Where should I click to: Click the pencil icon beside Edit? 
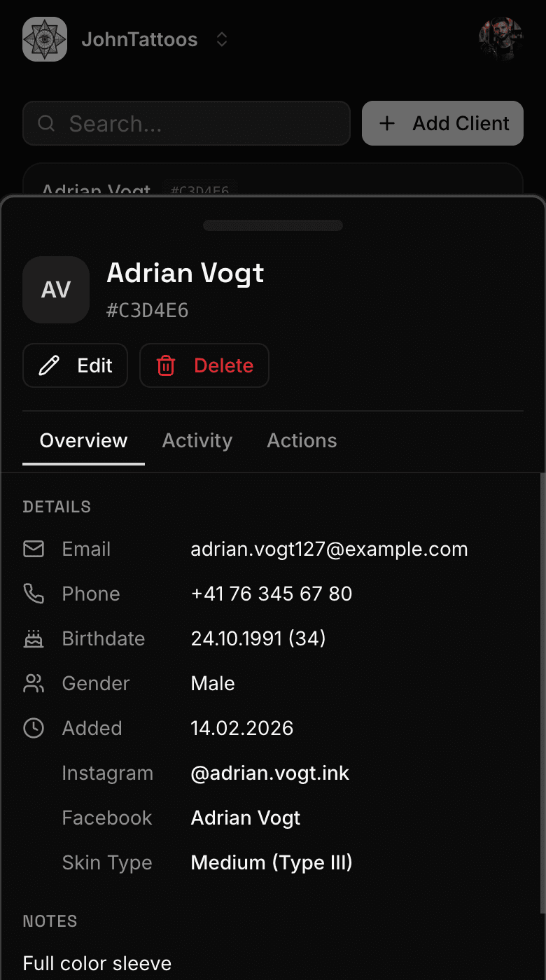point(49,365)
